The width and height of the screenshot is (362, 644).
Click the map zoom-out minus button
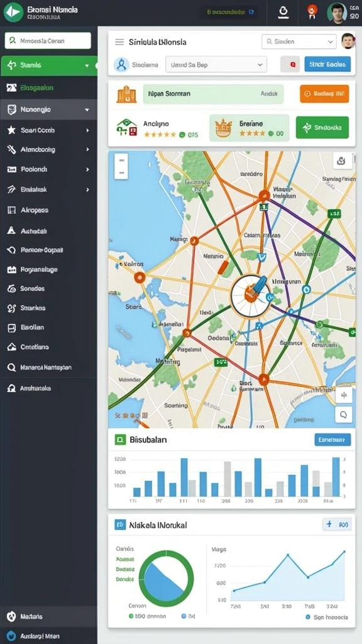click(121, 173)
